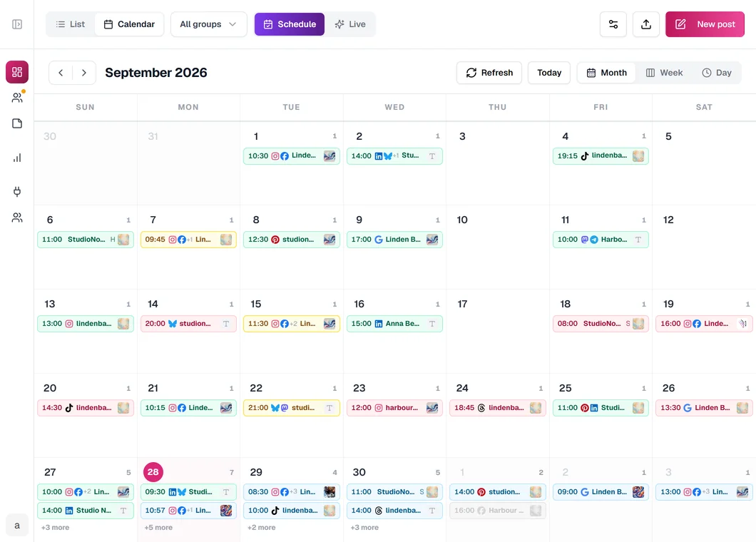Open the 11:00 Pinterest post on September 25

pos(601,408)
